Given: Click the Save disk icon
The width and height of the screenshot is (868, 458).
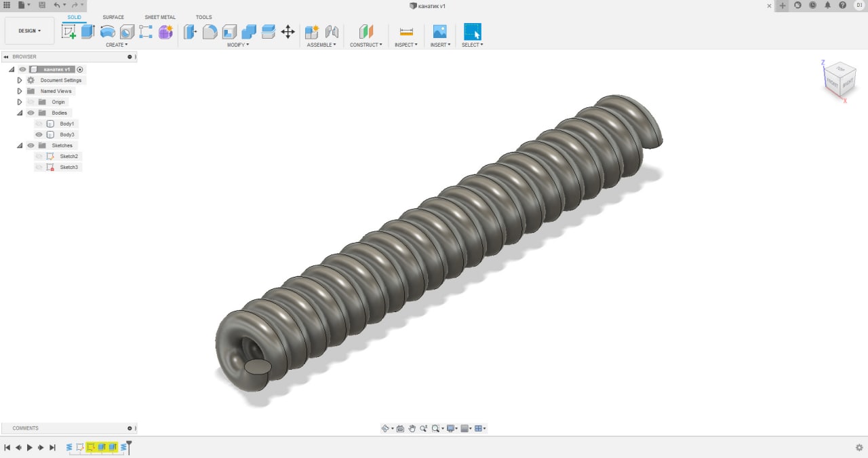Looking at the screenshot, I should 42,5.
